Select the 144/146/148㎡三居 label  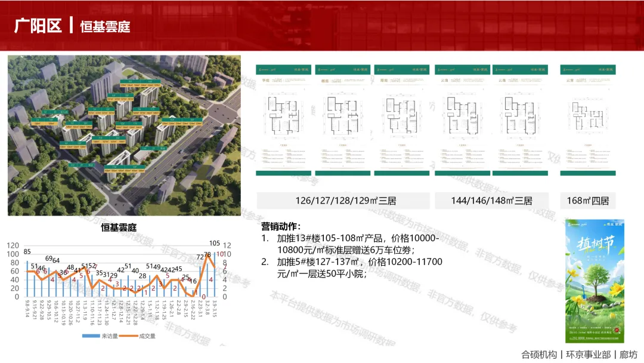tap(491, 201)
